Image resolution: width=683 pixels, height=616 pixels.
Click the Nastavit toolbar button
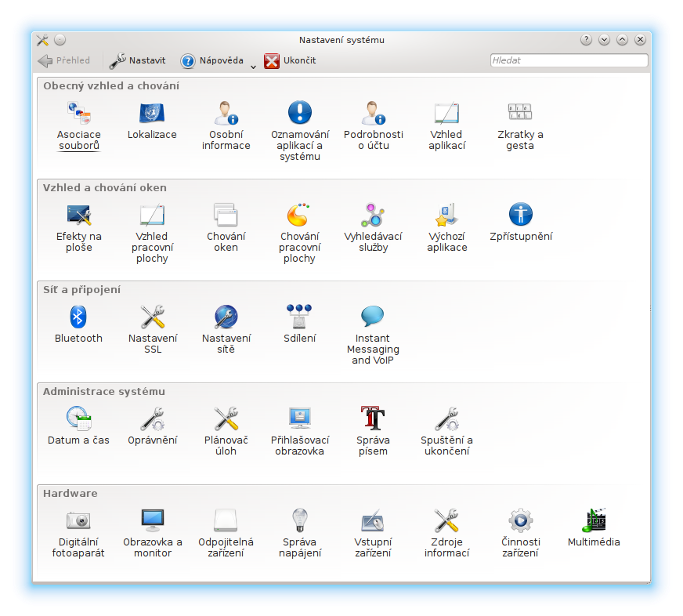coord(138,60)
